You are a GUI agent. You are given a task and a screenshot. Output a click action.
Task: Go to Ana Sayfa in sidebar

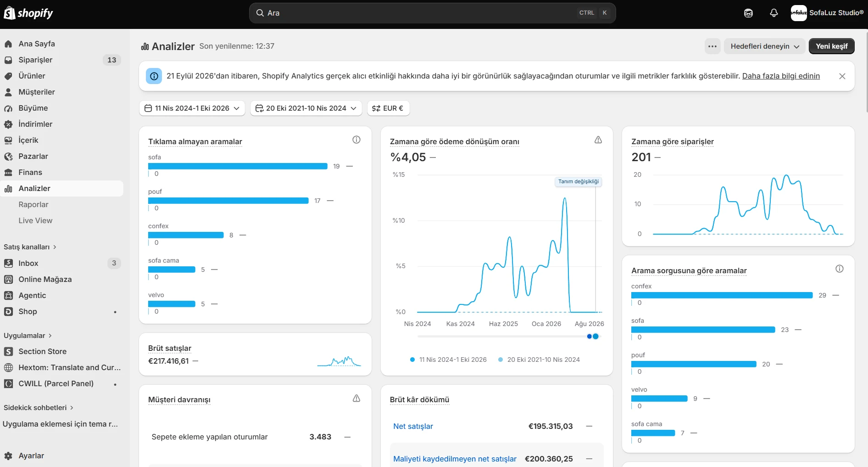point(62,44)
